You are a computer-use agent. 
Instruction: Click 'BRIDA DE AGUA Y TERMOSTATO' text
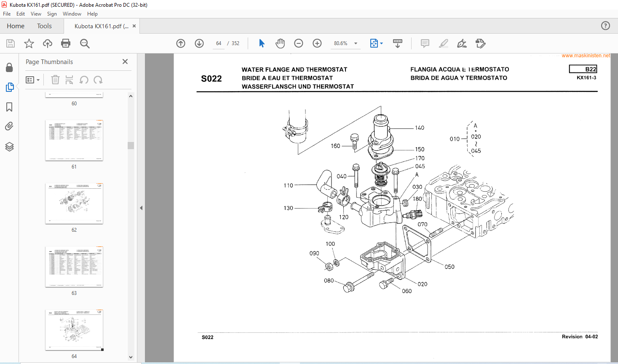(x=459, y=78)
